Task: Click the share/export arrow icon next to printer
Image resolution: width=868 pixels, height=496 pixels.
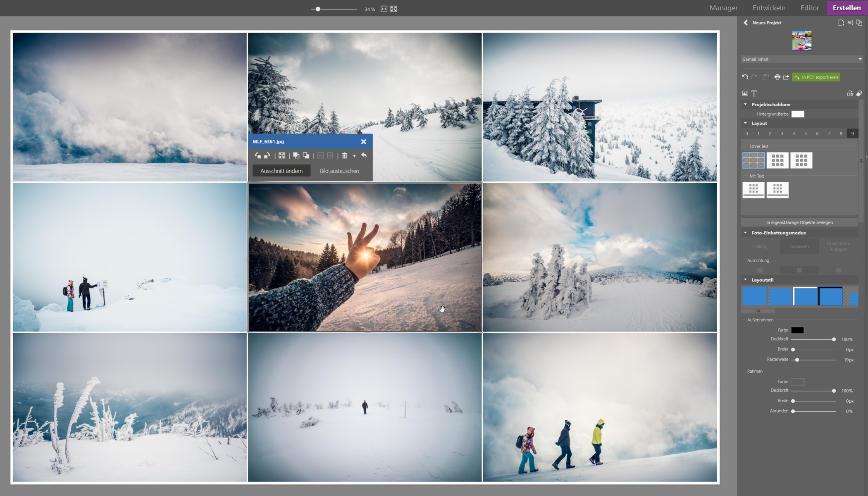Action: pyautogui.click(x=786, y=77)
